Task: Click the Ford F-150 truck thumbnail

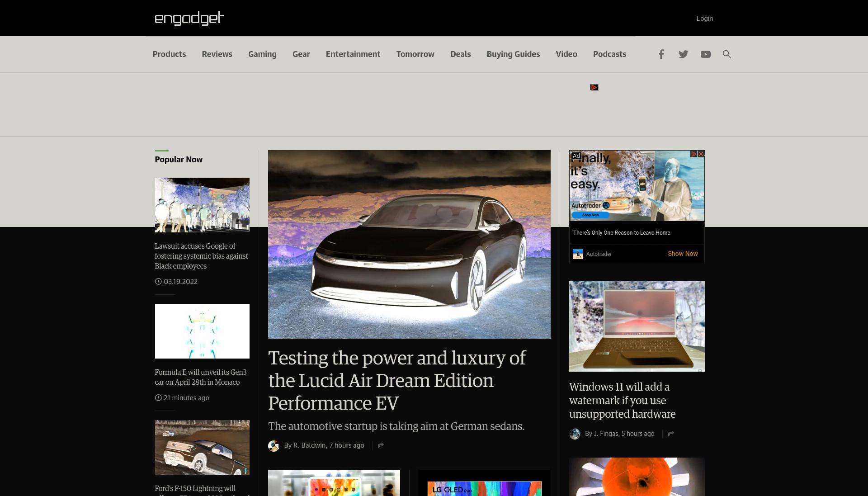Action: click(x=202, y=447)
